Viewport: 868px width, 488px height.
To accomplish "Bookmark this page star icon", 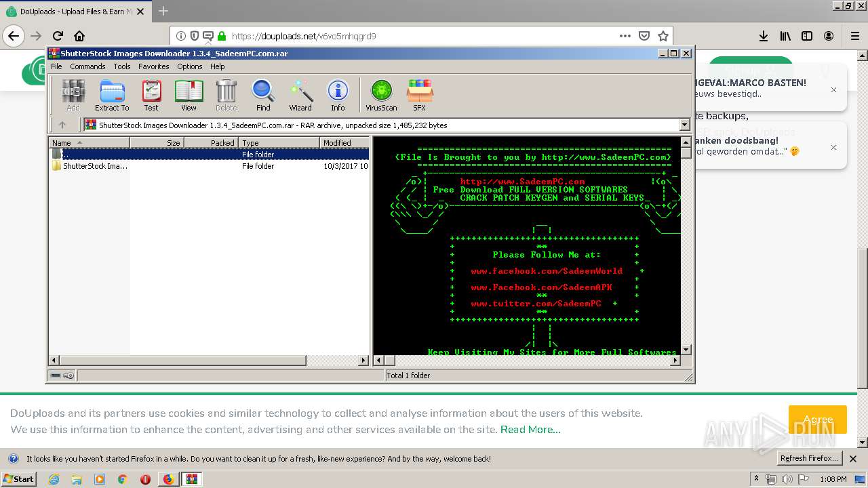I will point(663,36).
